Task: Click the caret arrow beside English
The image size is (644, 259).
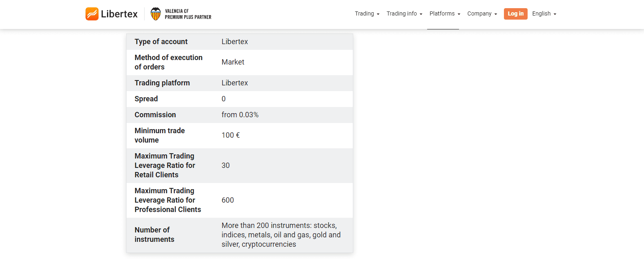Action: [x=555, y=14]
